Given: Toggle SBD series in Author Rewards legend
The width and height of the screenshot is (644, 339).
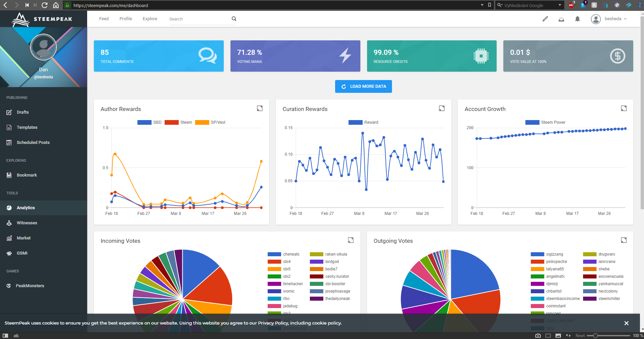Looking at the screenshot, I should click(149, 122).
